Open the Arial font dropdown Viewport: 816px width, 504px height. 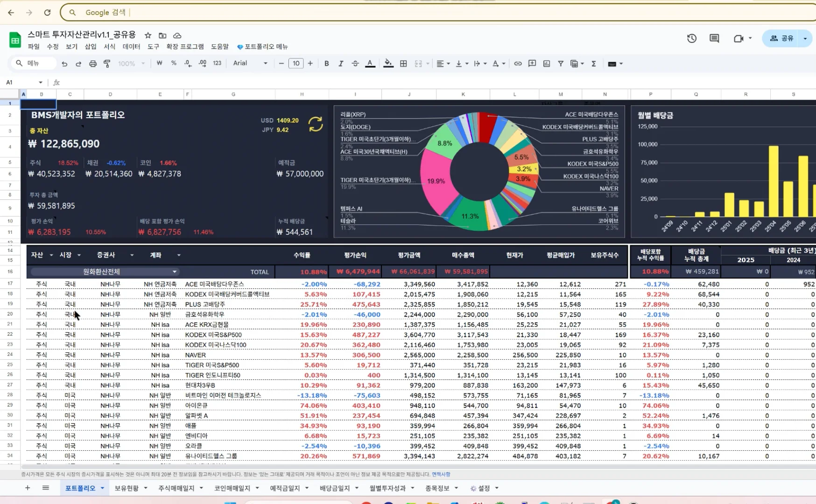click(250, 63)
